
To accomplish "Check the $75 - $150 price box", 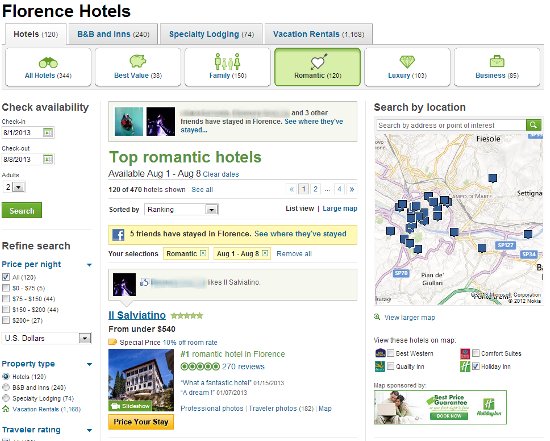I will pyautogui.click(x=6, y=299).
